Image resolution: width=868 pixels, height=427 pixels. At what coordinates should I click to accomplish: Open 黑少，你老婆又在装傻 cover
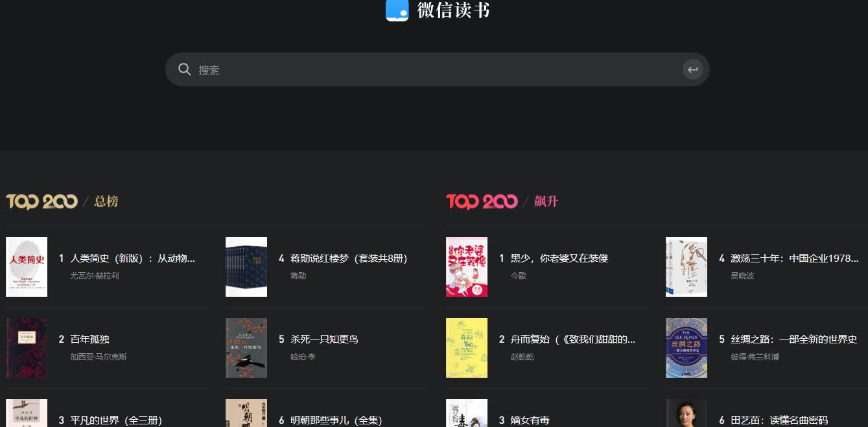click(x=467, y=267)
